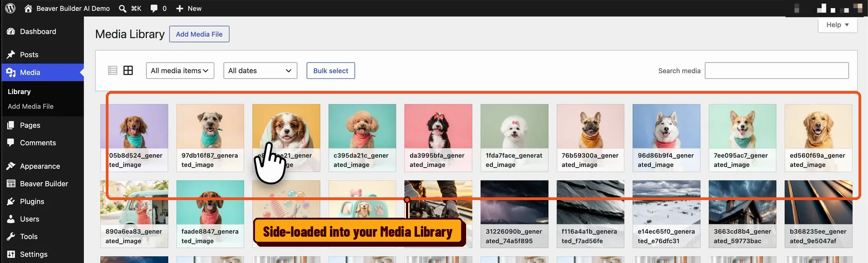Click the Appearance brush icon
The height and width of the screenshot is (263, 868).
(x=11, y=166)
